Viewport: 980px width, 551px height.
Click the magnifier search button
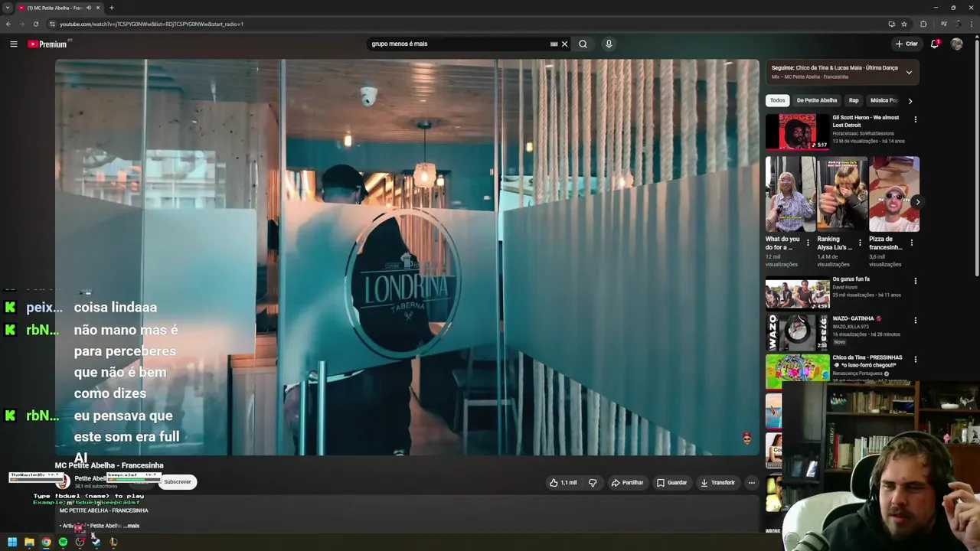pos(583,44)
